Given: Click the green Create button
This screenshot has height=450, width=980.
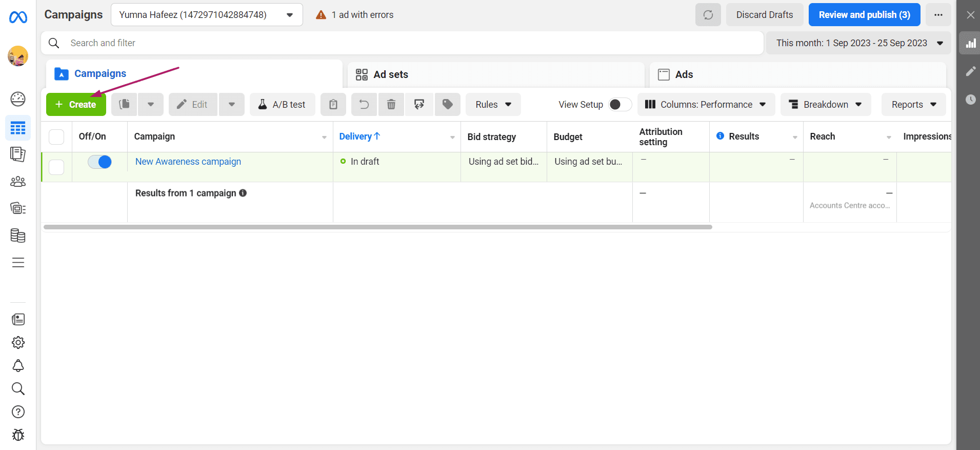Looking at the screenshot, I should tap(76, 105).
